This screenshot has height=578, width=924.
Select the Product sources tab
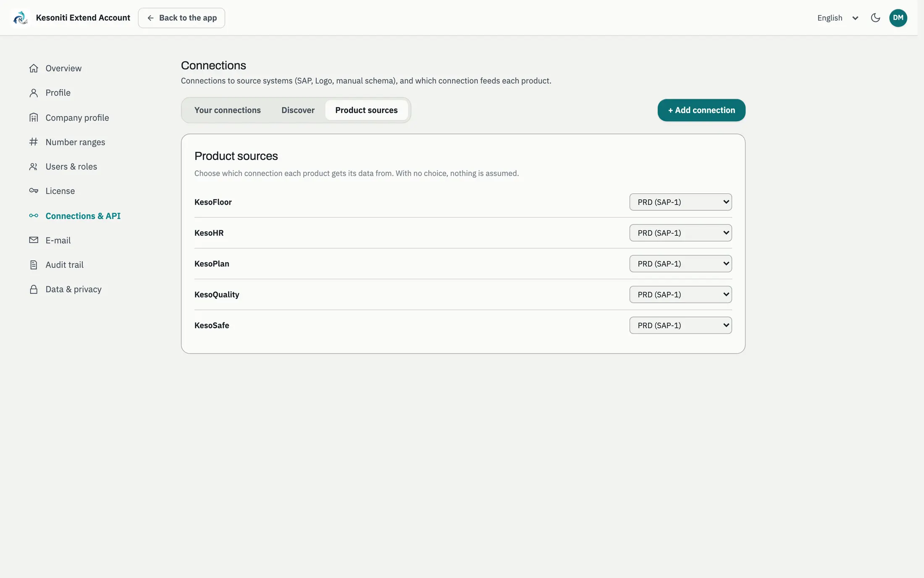pos(366,110)
